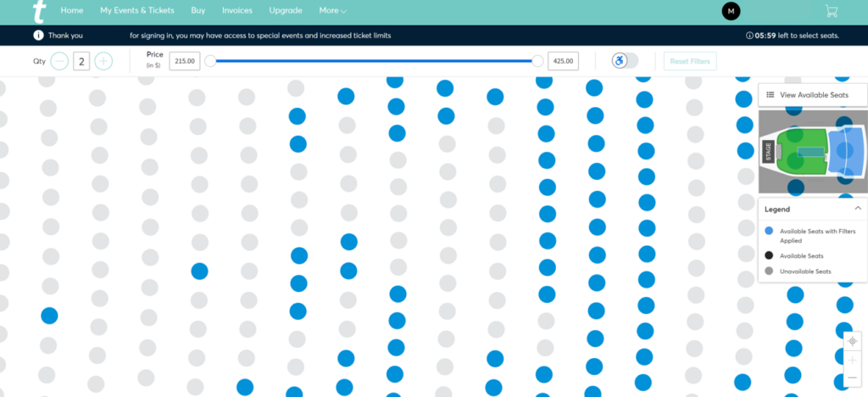Click the Reset Filters button
Viewport: 868px width, 397px height.
(690, 61)
